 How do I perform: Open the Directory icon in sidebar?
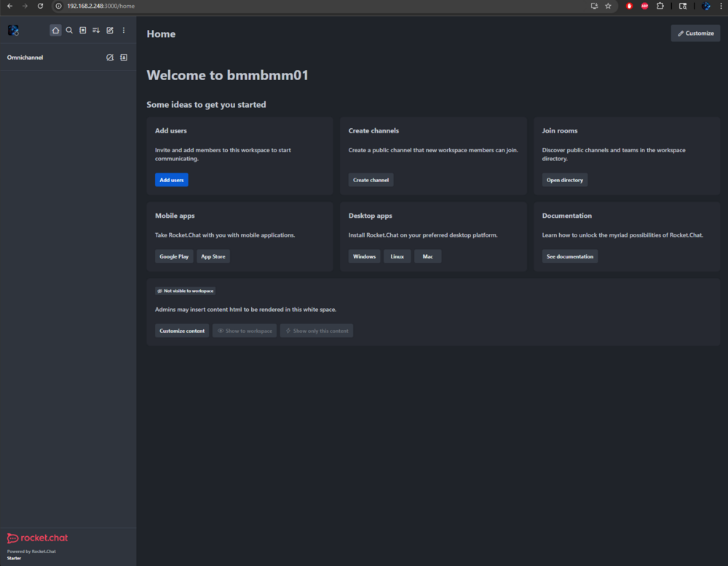[x=83, y=30]
